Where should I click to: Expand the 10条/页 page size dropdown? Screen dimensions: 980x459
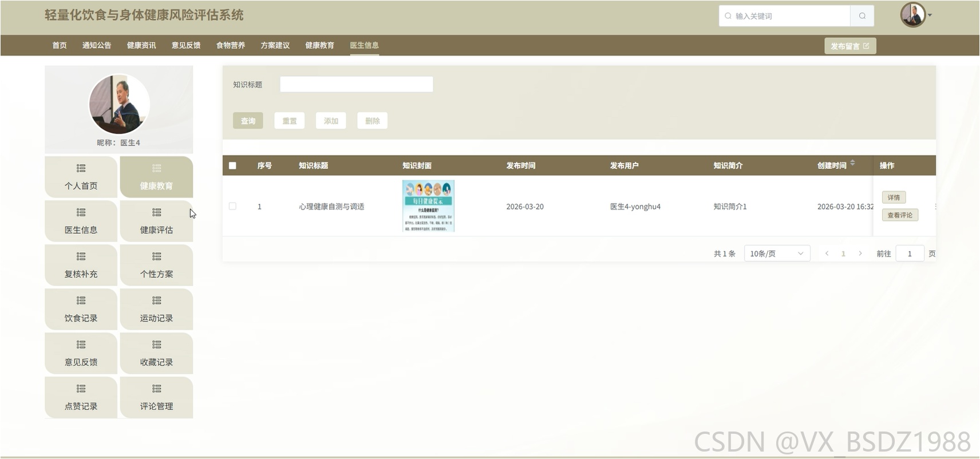pos(777,254)
